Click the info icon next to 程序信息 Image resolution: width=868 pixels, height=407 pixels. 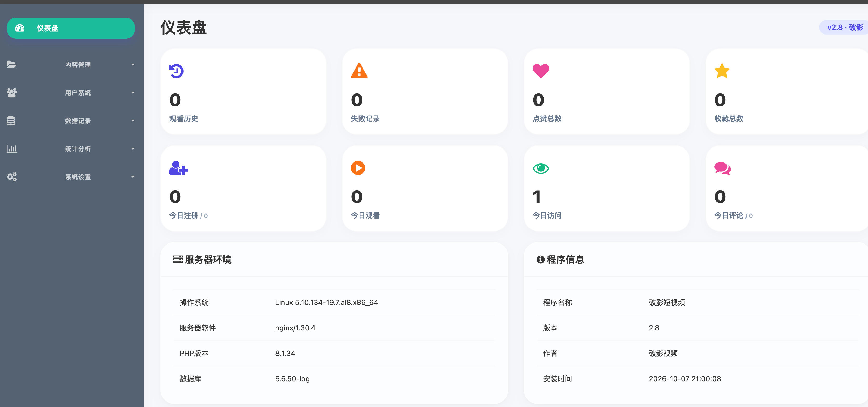tap(540, 259)
